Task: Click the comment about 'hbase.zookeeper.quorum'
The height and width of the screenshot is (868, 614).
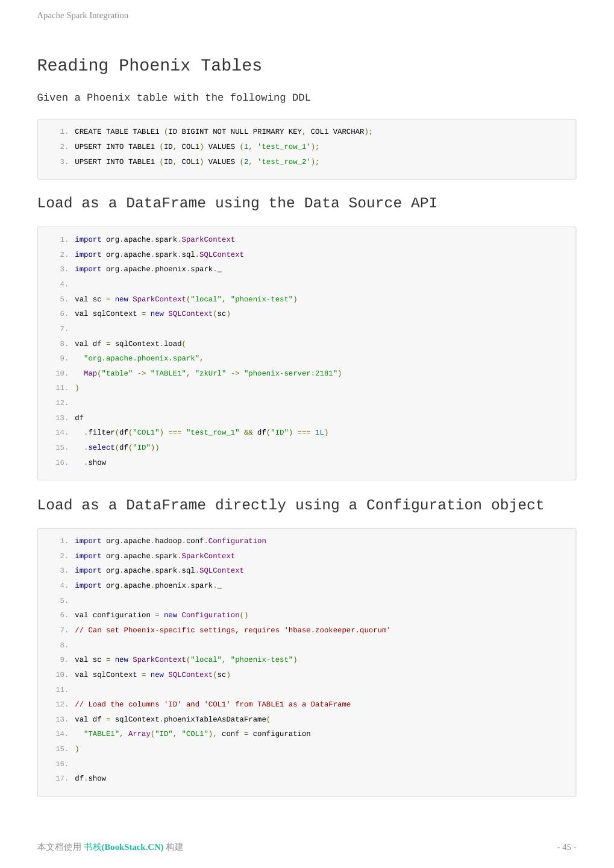Action: pyautogui.click(x=233, y=630)
